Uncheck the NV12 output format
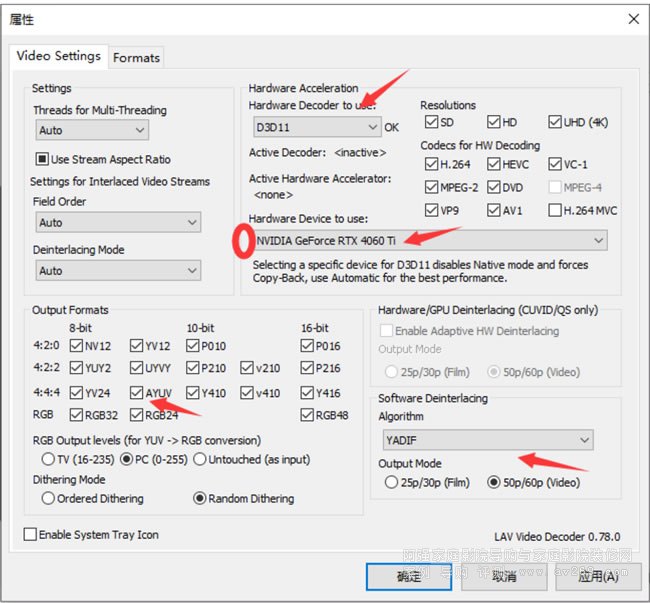 click(x=76, y=348)
